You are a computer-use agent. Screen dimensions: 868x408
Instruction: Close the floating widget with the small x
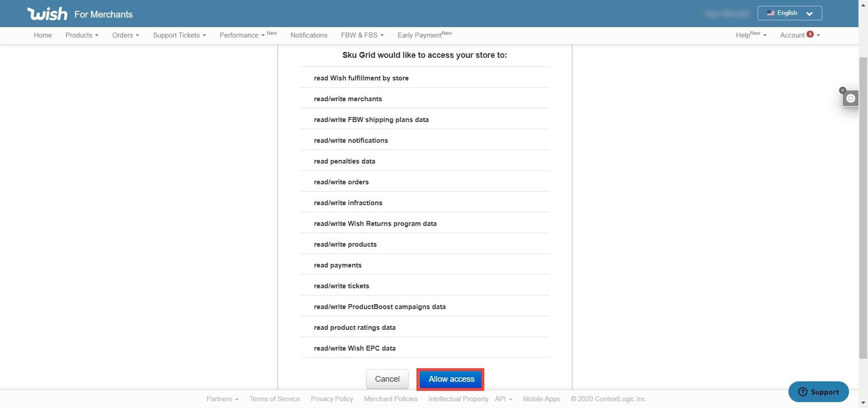click(x=842, y=90)
